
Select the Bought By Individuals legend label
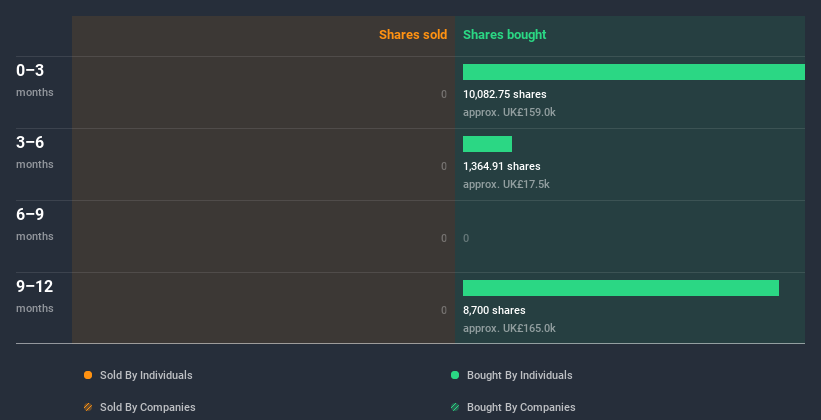click(x=519, y=375)
